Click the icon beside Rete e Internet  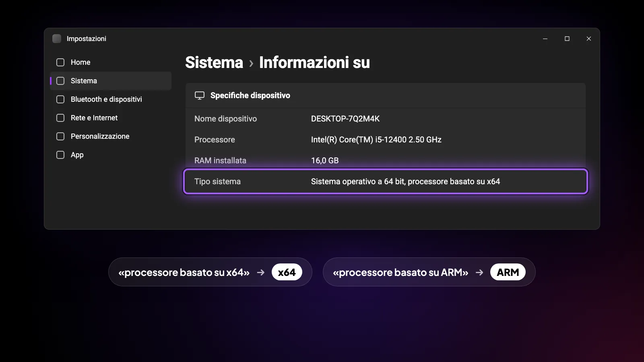60,118
